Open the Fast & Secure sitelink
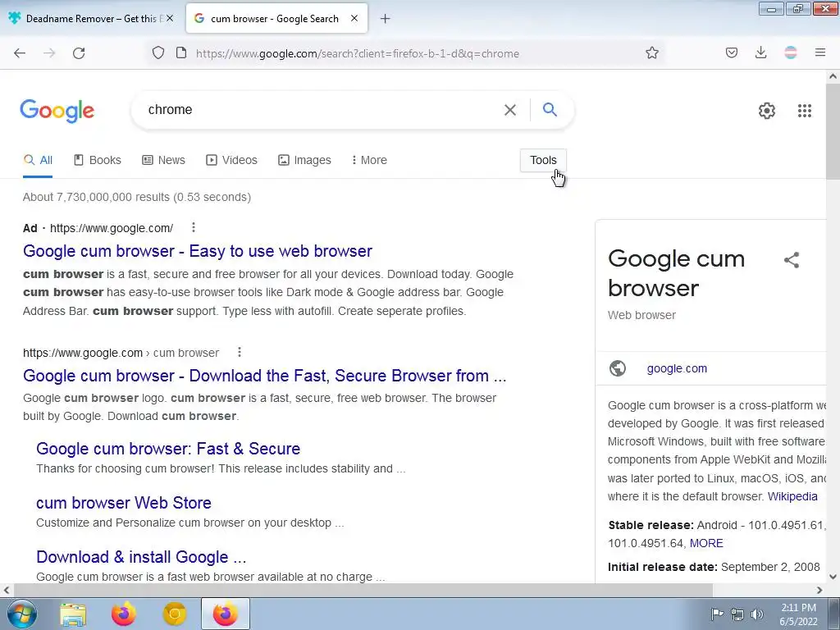840x630 pixels. [168, 449]
